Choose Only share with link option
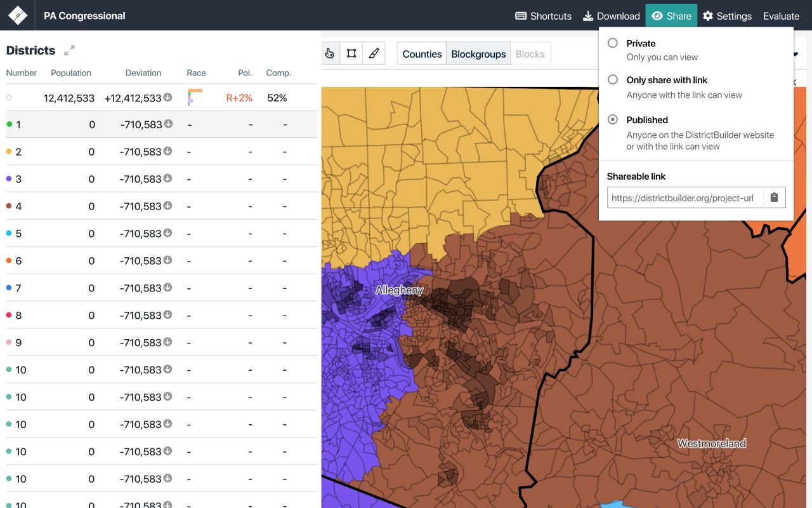The image size is (812, 508). tap(613, 80)
